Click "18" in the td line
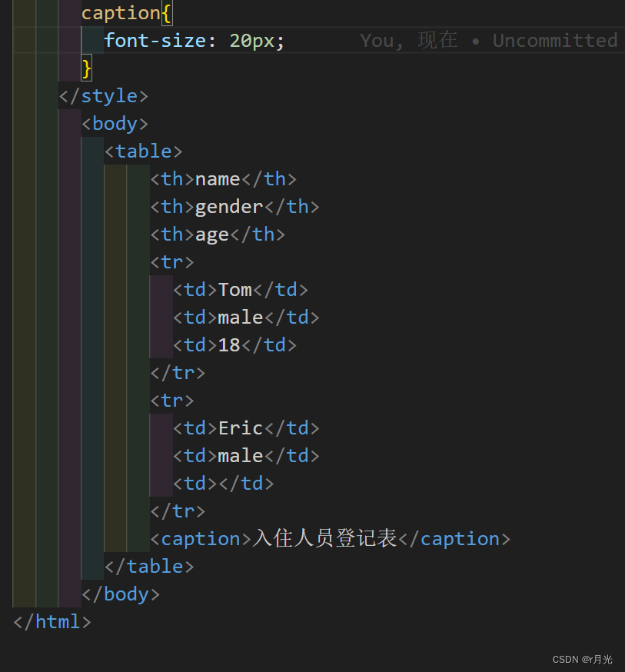The width and height of the screenshot is (625, 672). pyautogui.click(x=229, y=345)
